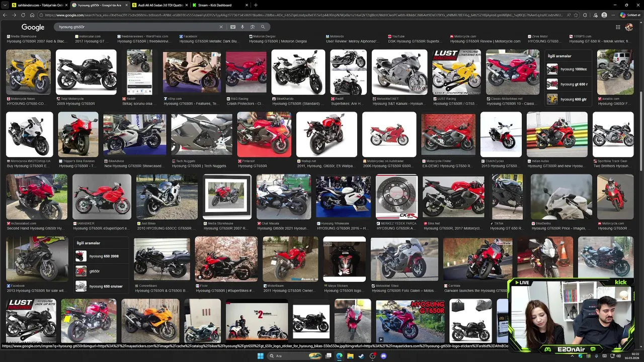Screen dimensions: 644x362
Task: Open the OBS icon with red badge in taskbar
Action: 372,356
